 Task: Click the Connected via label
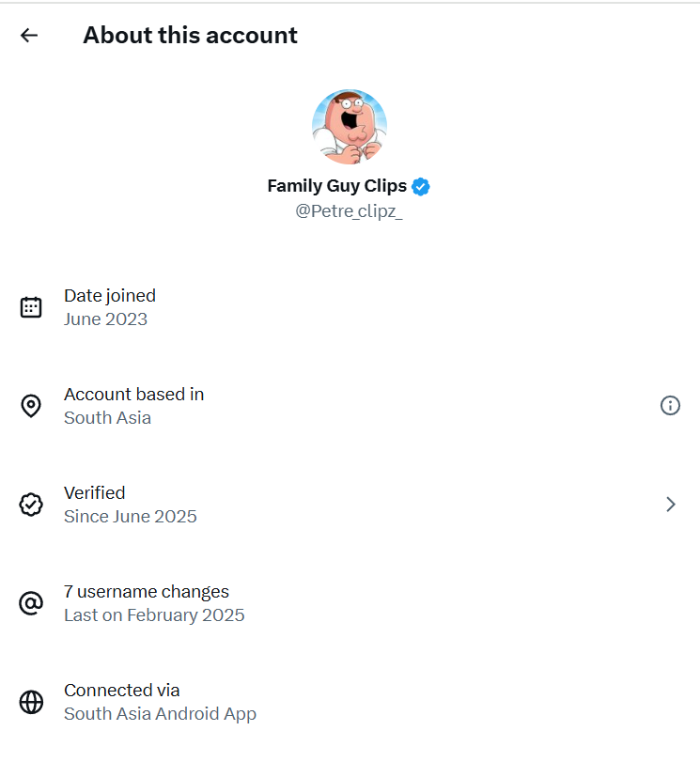(121, 691)
